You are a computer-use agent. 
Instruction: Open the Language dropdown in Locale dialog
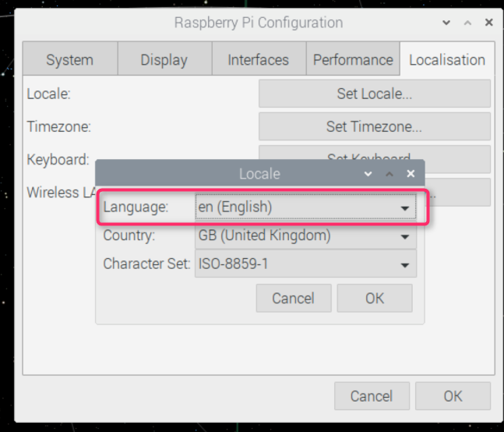[x=305, y=208]
